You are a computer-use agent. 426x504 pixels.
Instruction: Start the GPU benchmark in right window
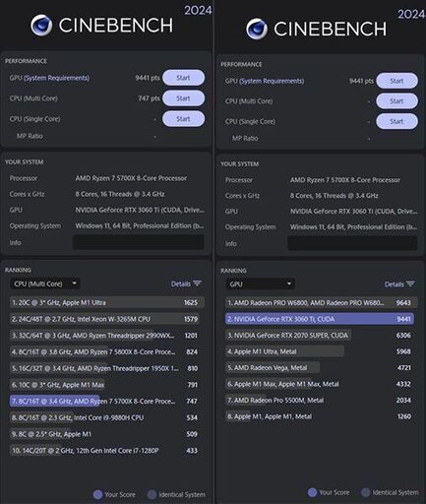pos(396,81)
